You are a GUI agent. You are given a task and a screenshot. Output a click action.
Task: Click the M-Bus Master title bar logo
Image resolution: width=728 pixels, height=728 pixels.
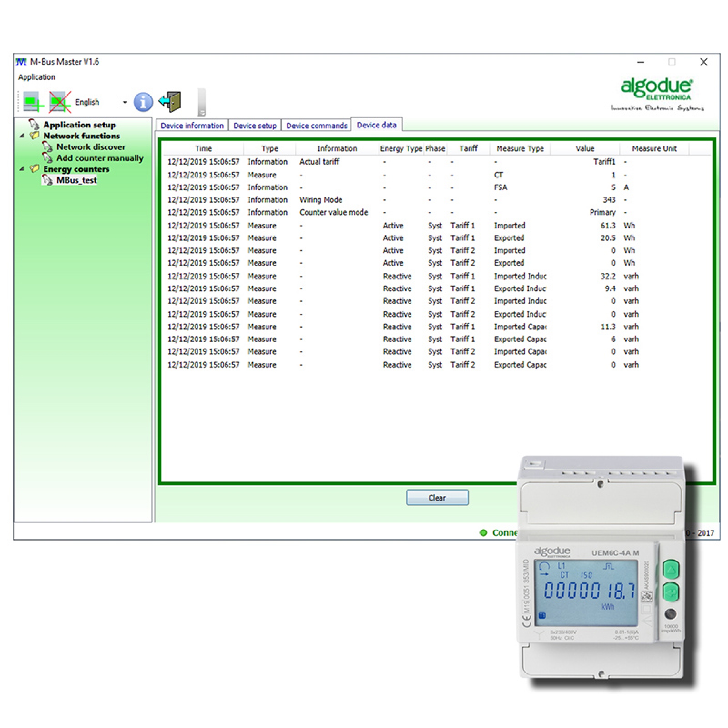[22, 61]
